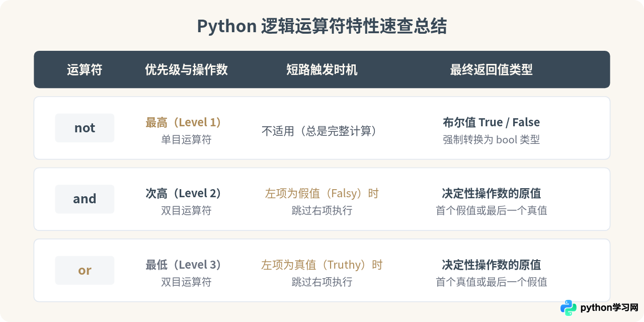Click '跳过右项执行' in the or row

(x=322, y=282)
